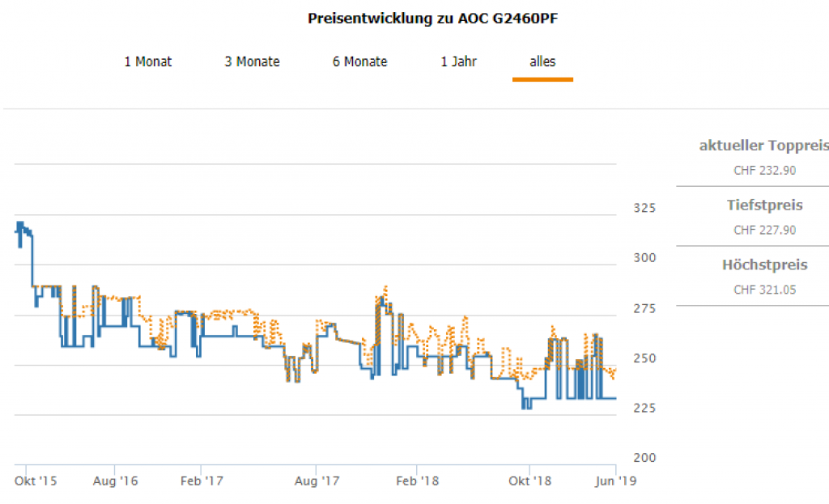Image resolution: width=829 pixels, height=504 pixels.
Task: Click the 'Aug '17' date marker
Action: click(x=317, y=481)
